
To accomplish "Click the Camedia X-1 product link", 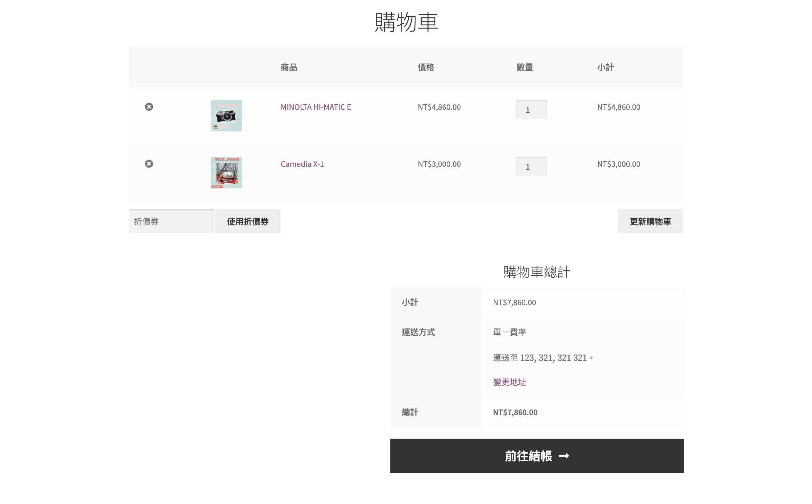I will click(302, 164).
